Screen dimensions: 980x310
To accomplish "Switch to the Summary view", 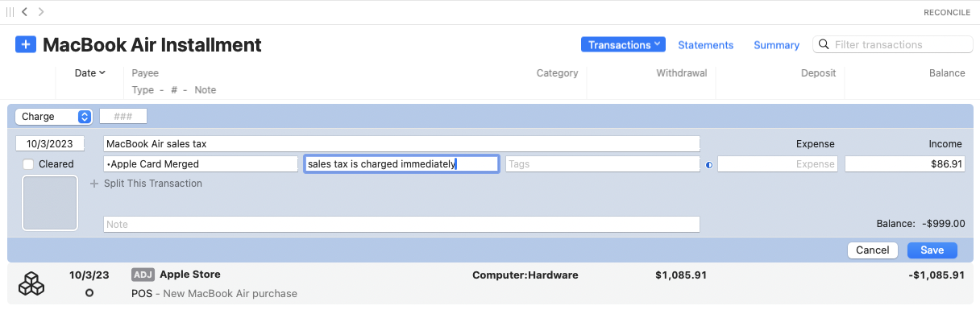I will pyautogui.click(x=776, y=45).
